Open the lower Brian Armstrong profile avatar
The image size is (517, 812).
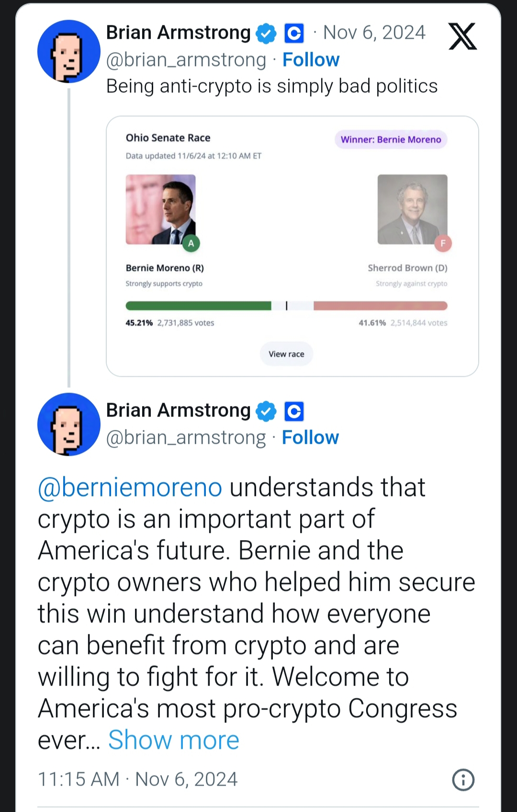(68, 424)
